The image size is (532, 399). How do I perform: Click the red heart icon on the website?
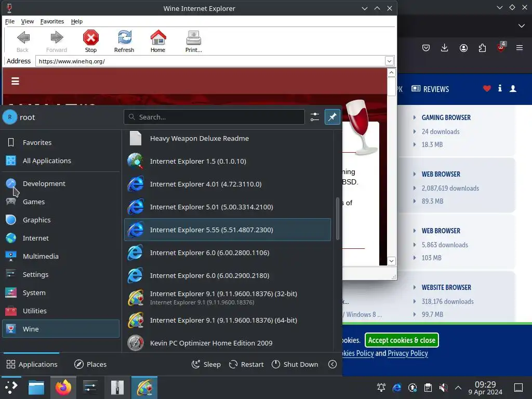(x=487, y=88)
